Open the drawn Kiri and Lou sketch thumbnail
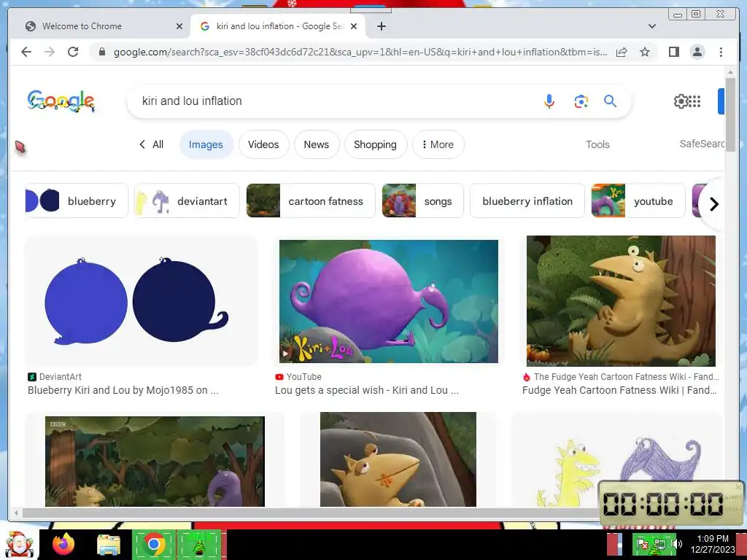 616,459
